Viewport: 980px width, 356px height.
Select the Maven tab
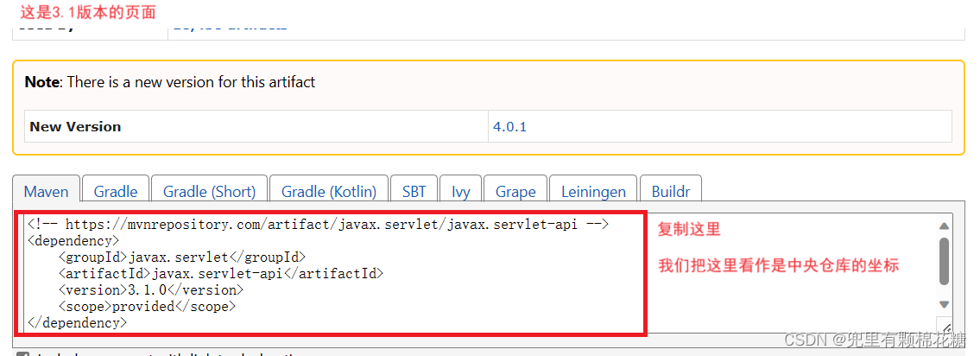point(47,189)
